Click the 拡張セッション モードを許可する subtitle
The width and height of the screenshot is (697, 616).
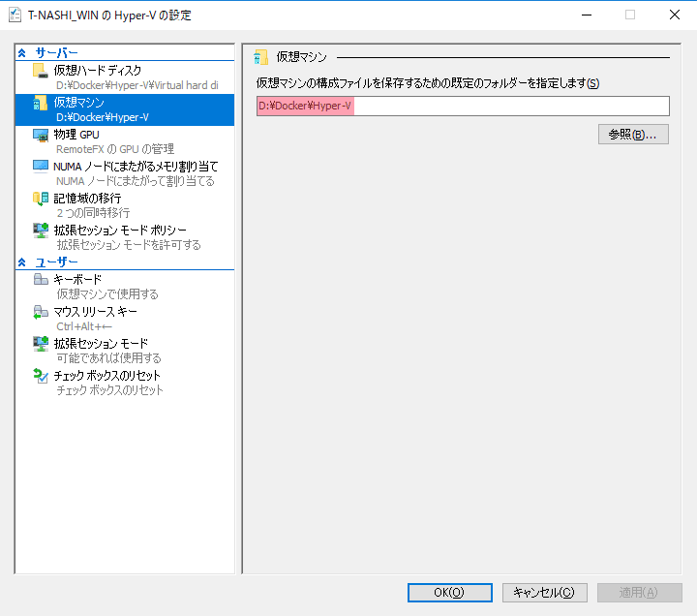click(x=129, y=245)
